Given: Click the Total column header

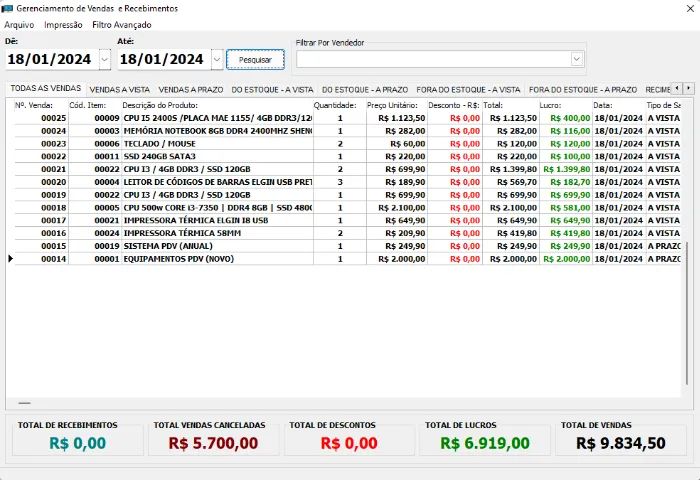Looking at the screenshot, I should 510,105.
